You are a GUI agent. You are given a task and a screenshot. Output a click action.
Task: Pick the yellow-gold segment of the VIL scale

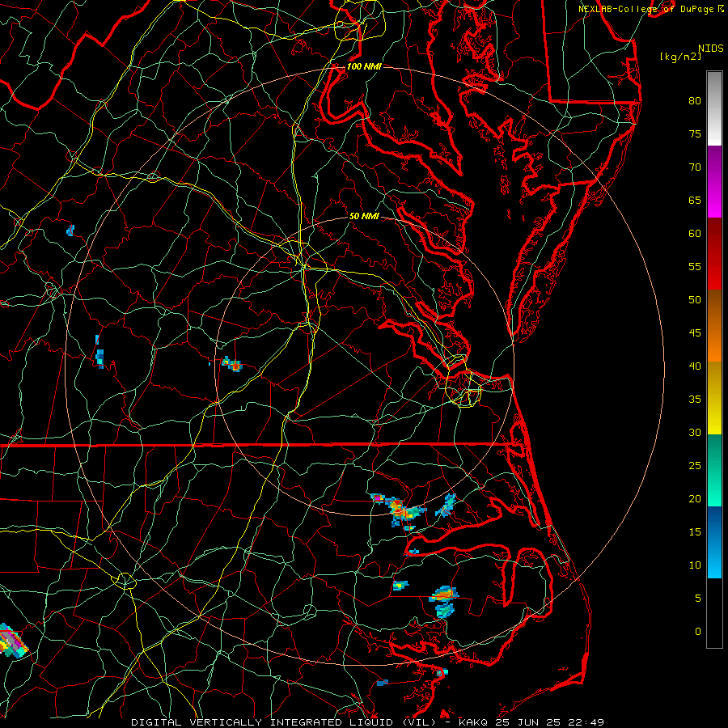click(714, 398)
